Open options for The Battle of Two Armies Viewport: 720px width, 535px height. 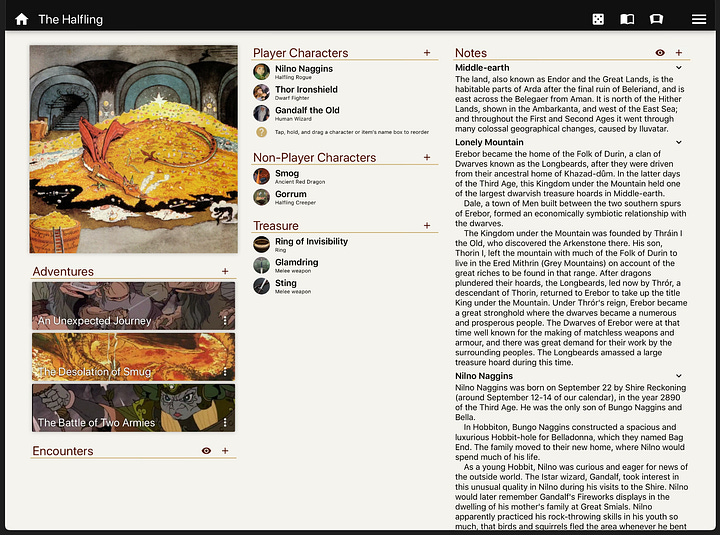[x=225, y=422]
